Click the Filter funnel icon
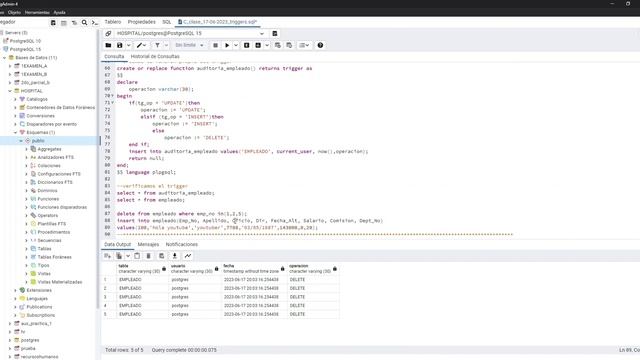640x360 pixels. pyautogui.click(x=157, y=45)
